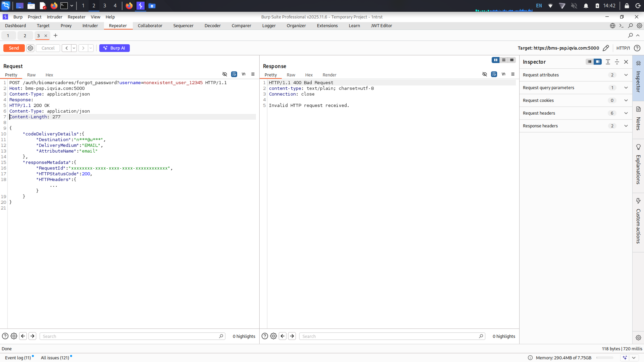This screenshot has height=362, width=644.
Task: Toggle line wrap in response panel
Action: [494, 74]
